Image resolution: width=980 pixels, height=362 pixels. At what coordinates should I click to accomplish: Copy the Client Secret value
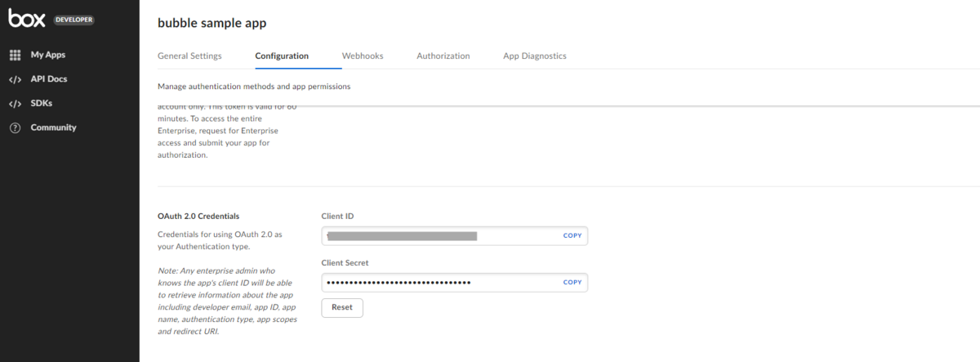(x=572, y=283)
